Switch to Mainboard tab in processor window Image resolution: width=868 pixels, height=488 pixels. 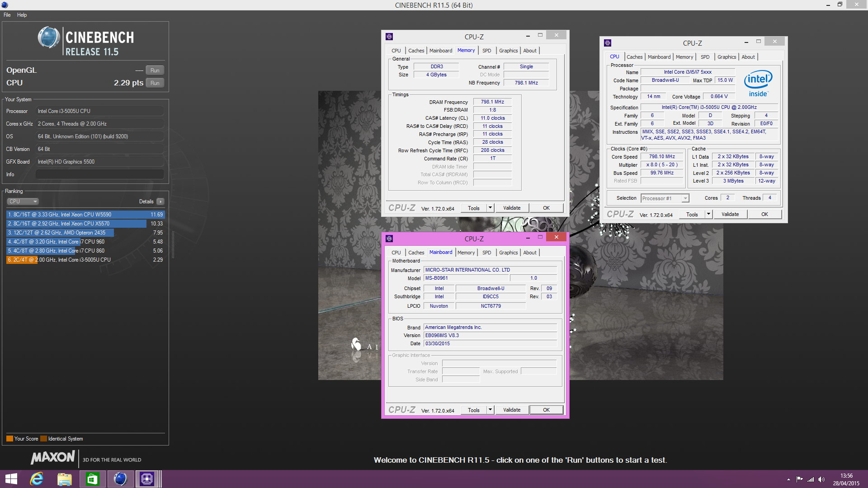tap(659, 57)
